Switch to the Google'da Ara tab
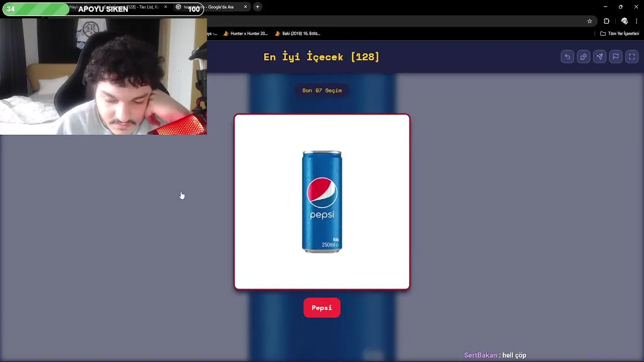644x362 pixels. [211, 7]
